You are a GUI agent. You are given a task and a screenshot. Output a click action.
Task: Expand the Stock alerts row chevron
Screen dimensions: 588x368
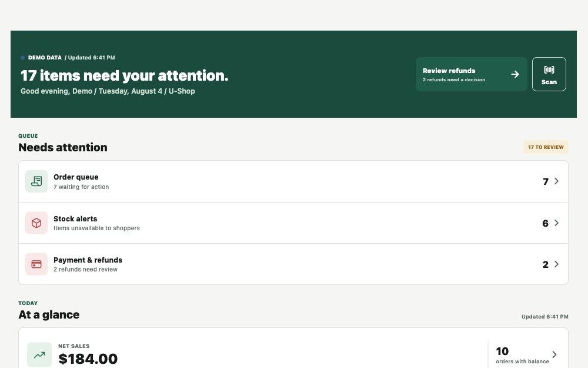(556, 223)
